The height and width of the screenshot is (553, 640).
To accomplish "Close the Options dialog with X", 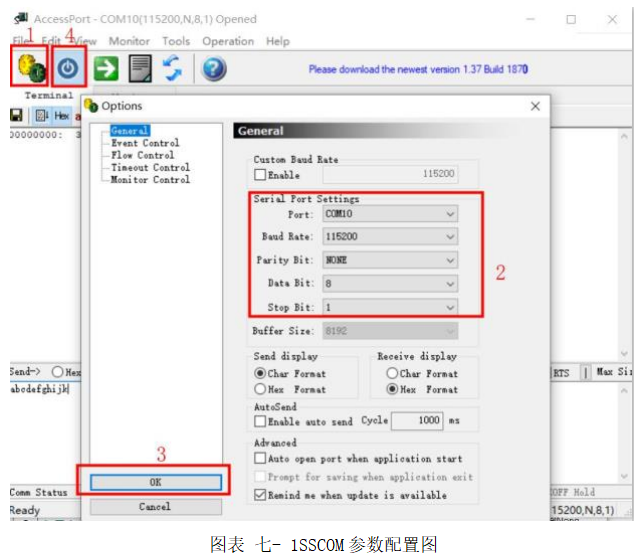I will point(535,106).
